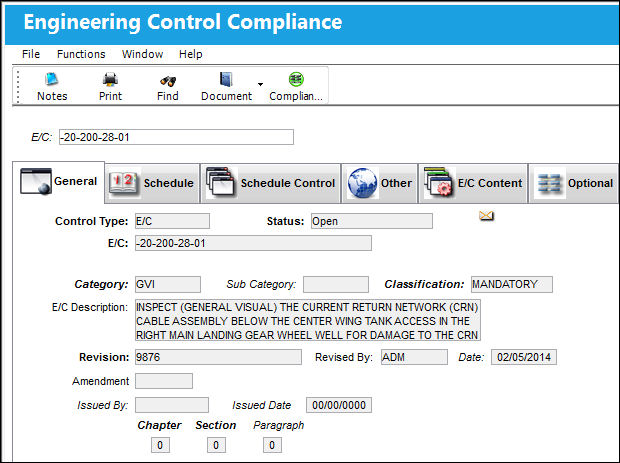Click the Control Type label
Image resolution: width=620 pixels, height=463 pixels.
(x=91, y=221)
